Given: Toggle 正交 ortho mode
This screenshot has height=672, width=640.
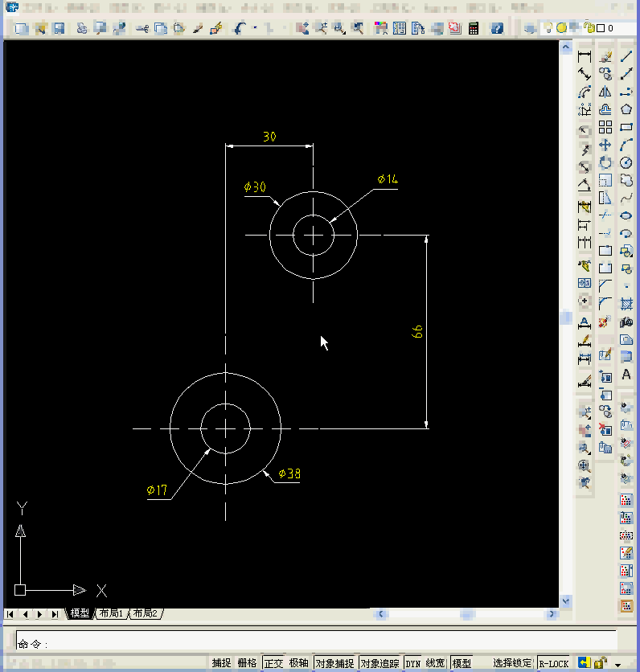Looking at the screenshot, I should pyautogui.click(x=273, y=663).
